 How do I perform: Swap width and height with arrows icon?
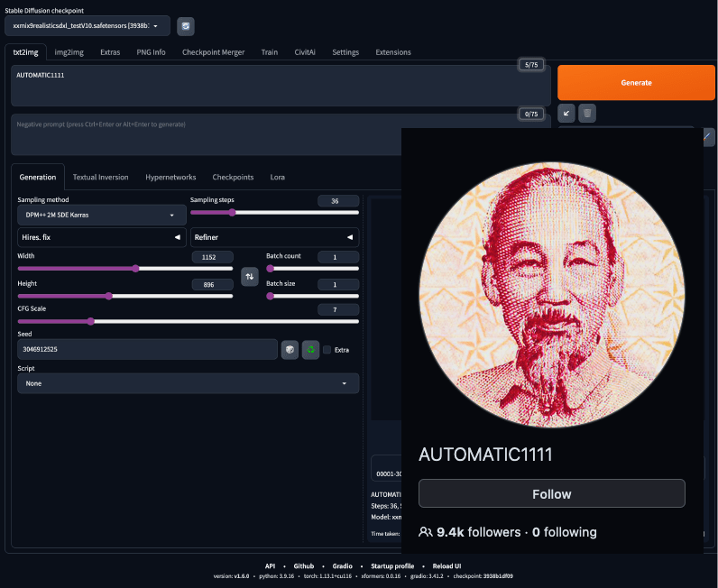click(250, 276)
